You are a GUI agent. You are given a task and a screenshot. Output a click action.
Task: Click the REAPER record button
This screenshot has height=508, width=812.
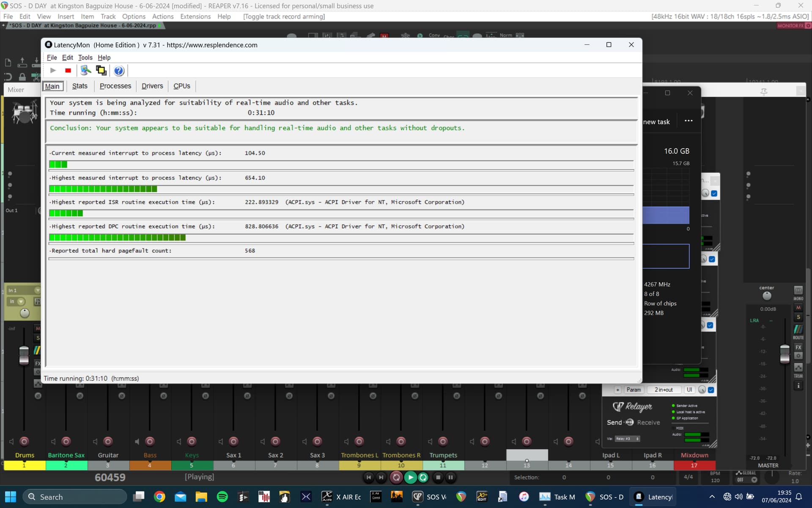click(x=396, y=478)
